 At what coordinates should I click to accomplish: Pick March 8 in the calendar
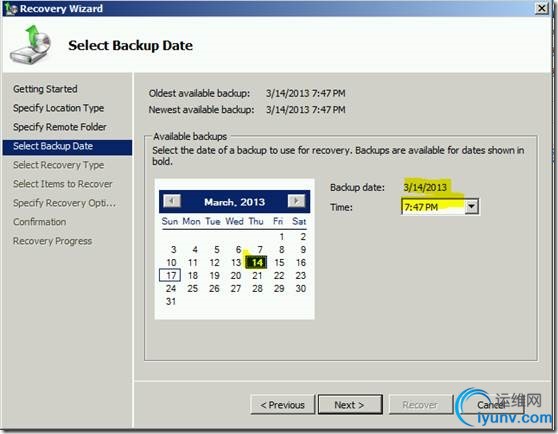pyautogui.click(x=281, y=249)
